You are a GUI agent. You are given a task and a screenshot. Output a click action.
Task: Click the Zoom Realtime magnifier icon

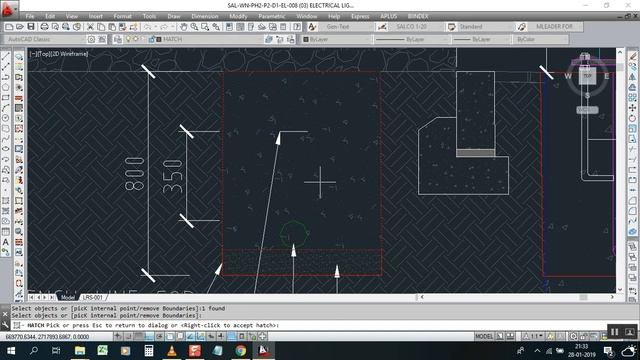tap(194, 27)
